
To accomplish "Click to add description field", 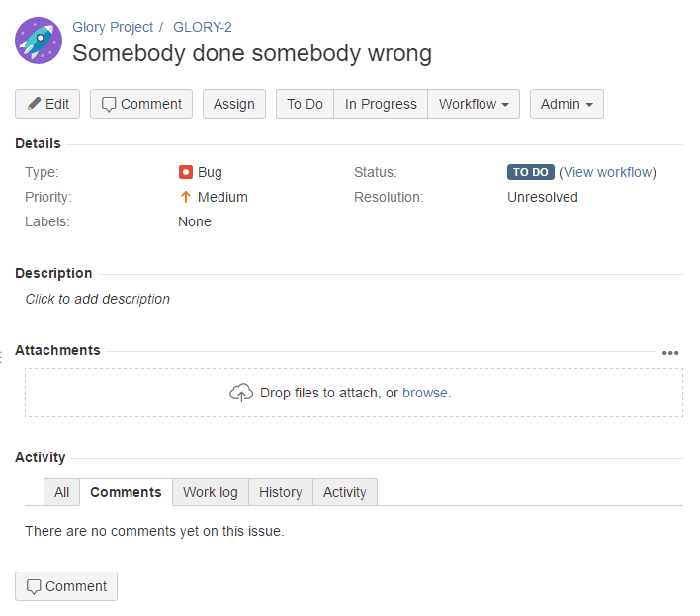I will 97,299.
